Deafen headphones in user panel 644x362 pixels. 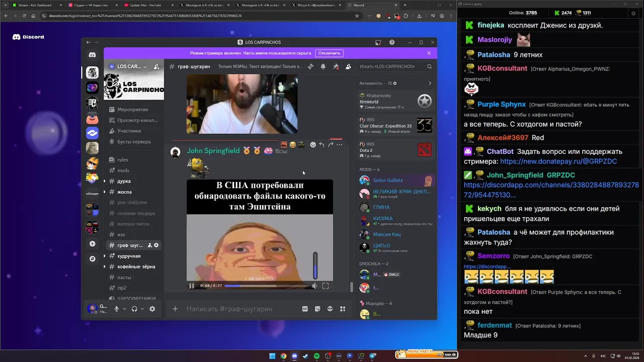tap(134, 309)
